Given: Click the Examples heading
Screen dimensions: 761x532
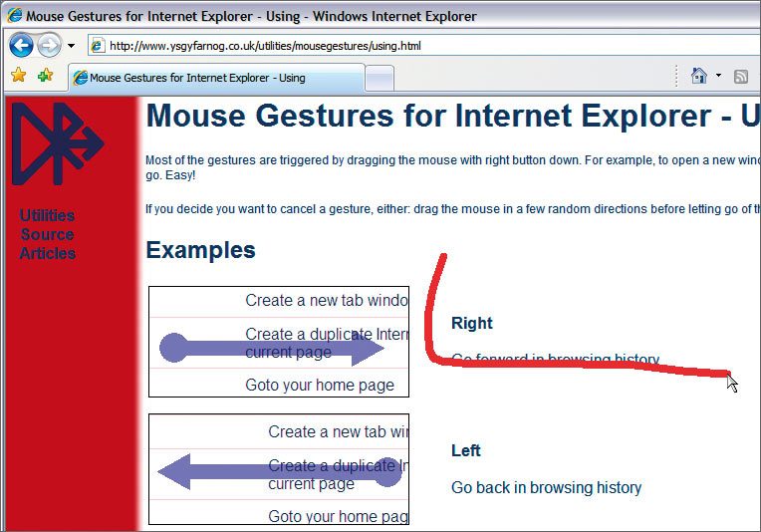Looking at the screenshot, I should tap(201, 250).
